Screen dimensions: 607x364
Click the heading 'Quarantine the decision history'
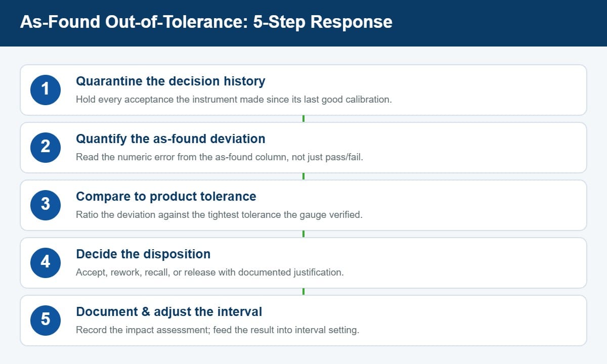point(170,81)
